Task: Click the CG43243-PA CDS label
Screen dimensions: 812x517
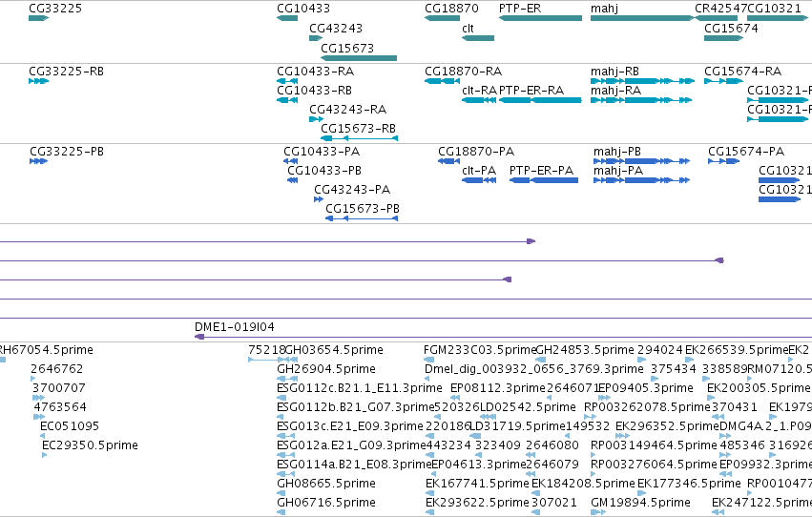Action: pyautogui.click(x=352, y=190)
